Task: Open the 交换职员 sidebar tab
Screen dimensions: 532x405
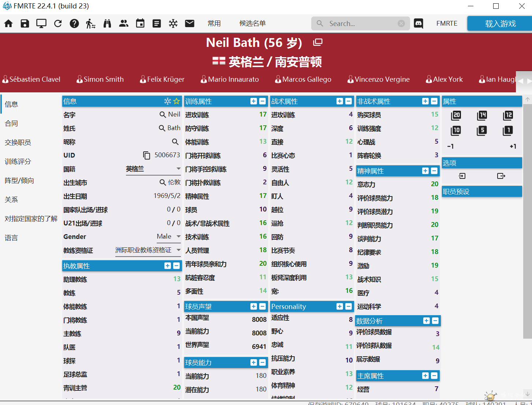Action: click(30, 143)
